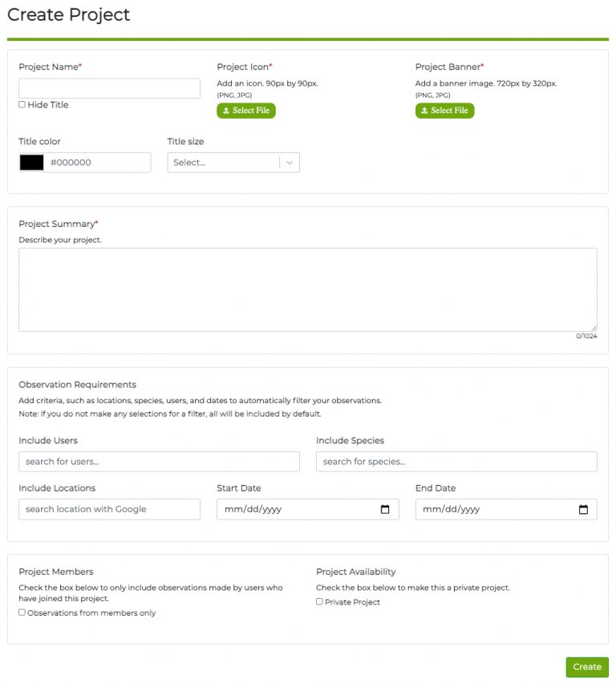Focus the search for users field
616x683 pixels.
tap(159, 462)
